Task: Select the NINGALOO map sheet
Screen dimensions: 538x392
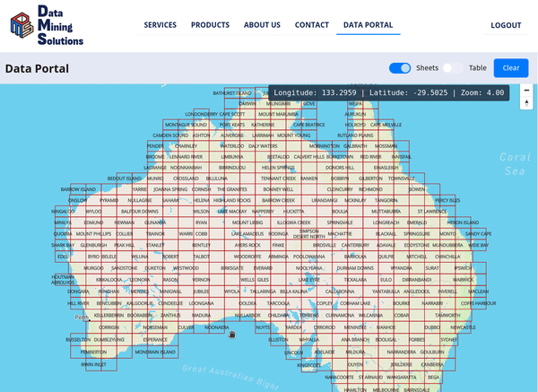Action: coord(63,212)
